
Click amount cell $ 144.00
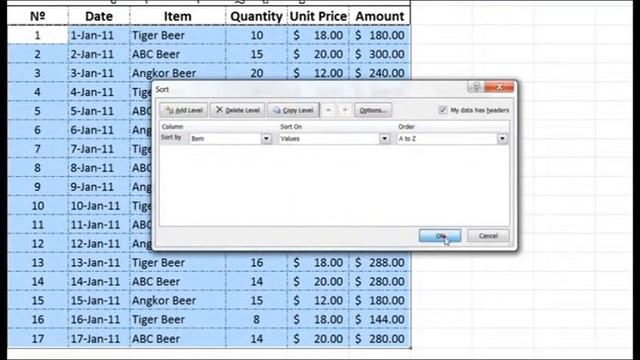coord(380,319)
